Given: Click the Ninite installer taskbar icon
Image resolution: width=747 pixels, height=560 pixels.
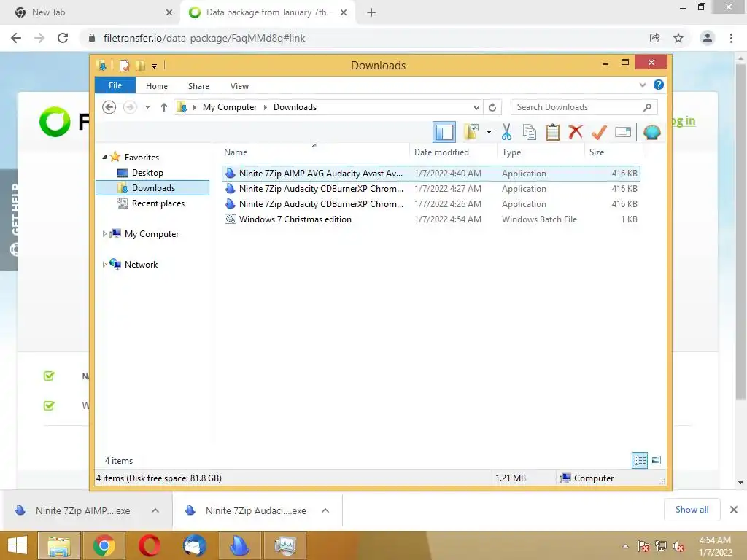Looking at the screenshot, I should 240,545.
